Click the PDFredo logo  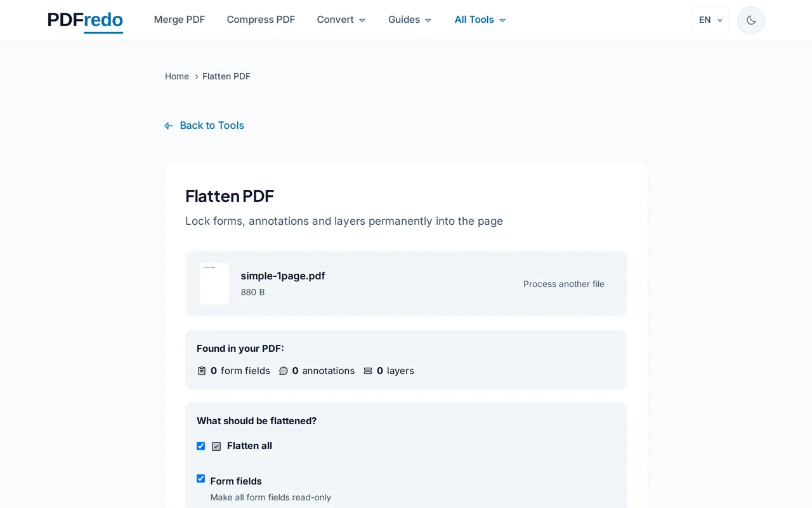click(84, 20)
